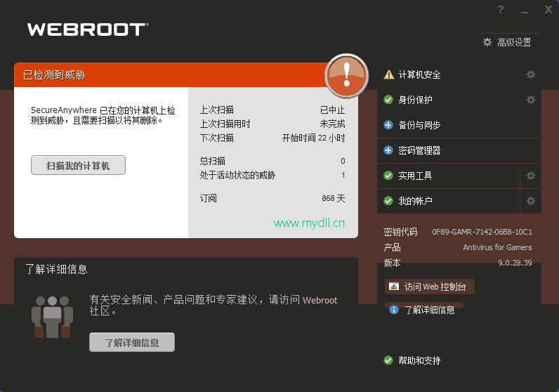Click 了解详细信息 link under Web console
Screen dimensions: 559x392
click(x=430, y=310)
